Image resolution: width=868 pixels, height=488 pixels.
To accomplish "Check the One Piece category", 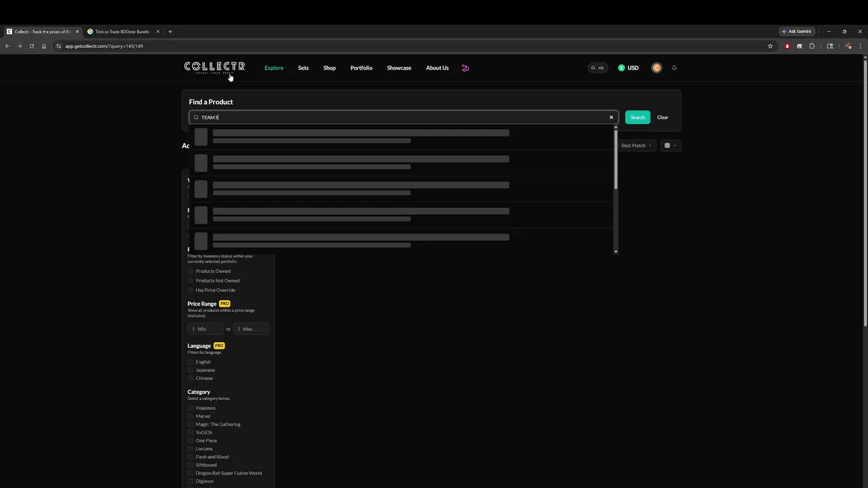I will point(191,441).
